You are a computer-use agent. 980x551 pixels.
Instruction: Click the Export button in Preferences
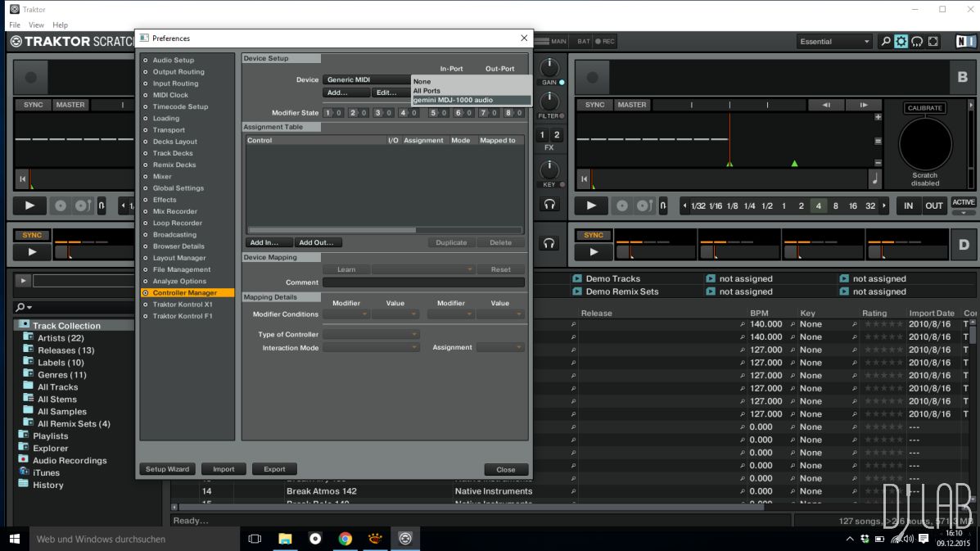pyautogui.click(x=274, y=469)
